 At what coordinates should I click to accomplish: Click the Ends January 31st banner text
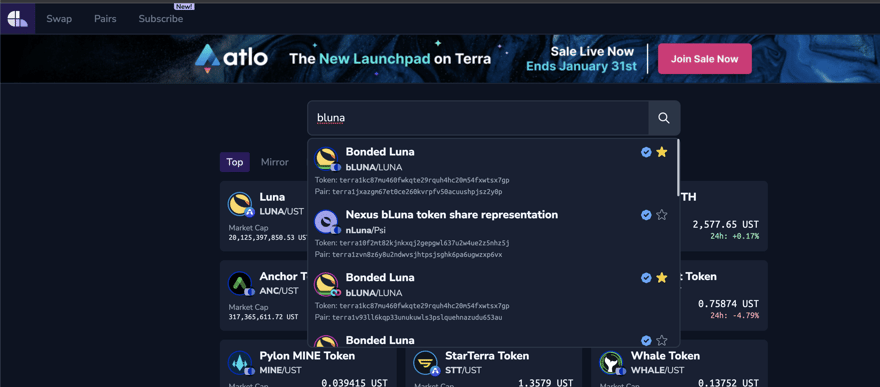[x=581, y=66]
